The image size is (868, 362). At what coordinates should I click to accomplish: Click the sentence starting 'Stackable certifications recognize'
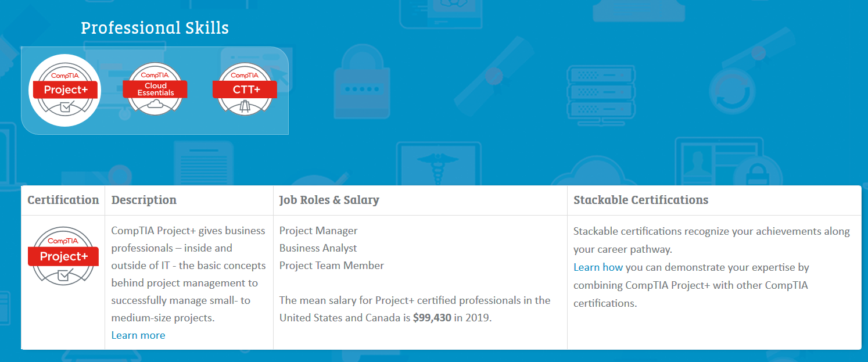[x=711, y=231]
